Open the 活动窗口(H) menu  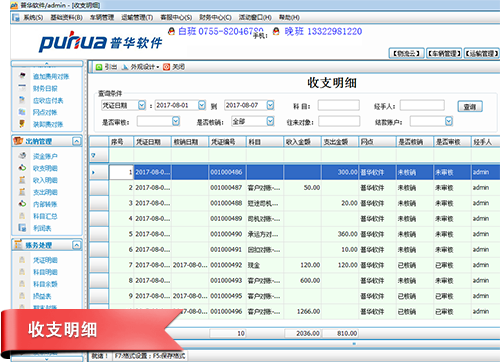(255, 17)
